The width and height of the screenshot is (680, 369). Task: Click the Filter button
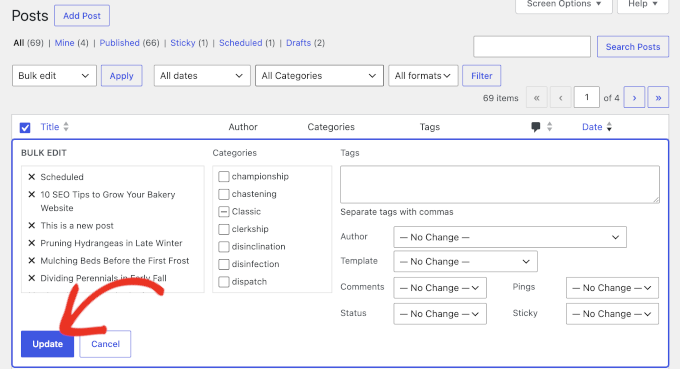point(481,76)
